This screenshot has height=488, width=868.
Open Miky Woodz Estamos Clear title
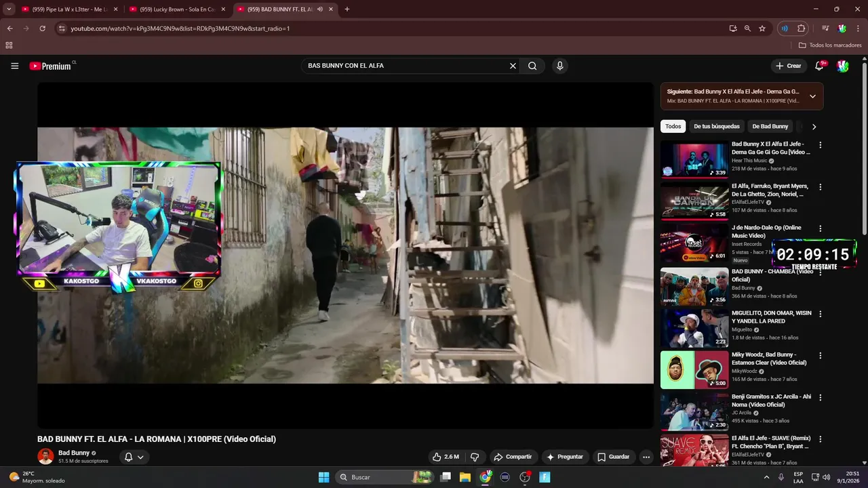coord(769,359)
